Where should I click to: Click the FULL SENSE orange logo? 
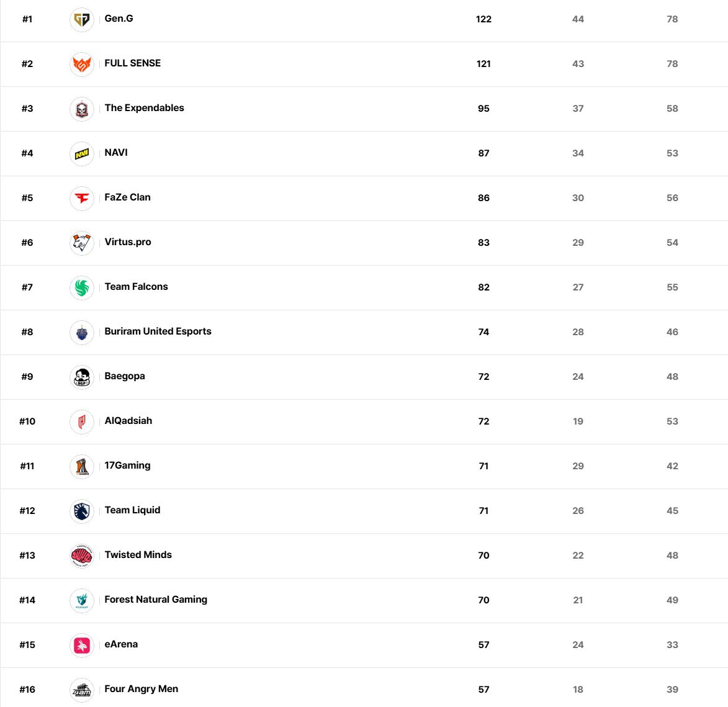pyautogui.click(x=82, y=64)
